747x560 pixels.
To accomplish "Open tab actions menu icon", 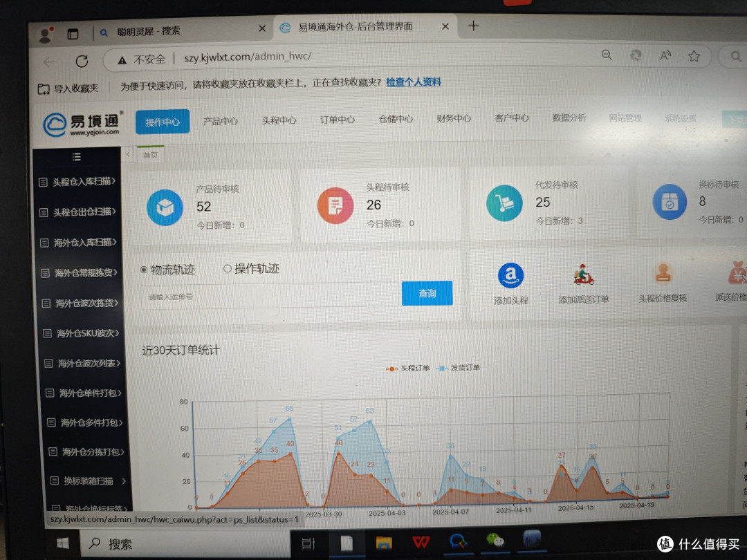I will (73, 34).
